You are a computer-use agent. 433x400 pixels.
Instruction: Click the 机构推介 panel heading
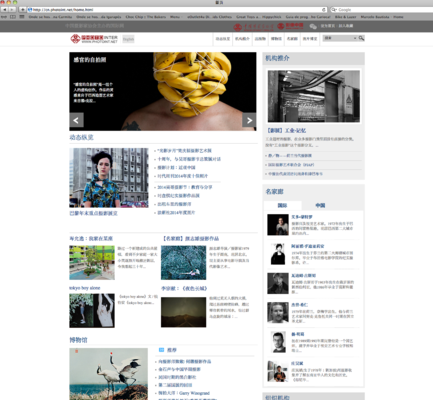point(277,58)
